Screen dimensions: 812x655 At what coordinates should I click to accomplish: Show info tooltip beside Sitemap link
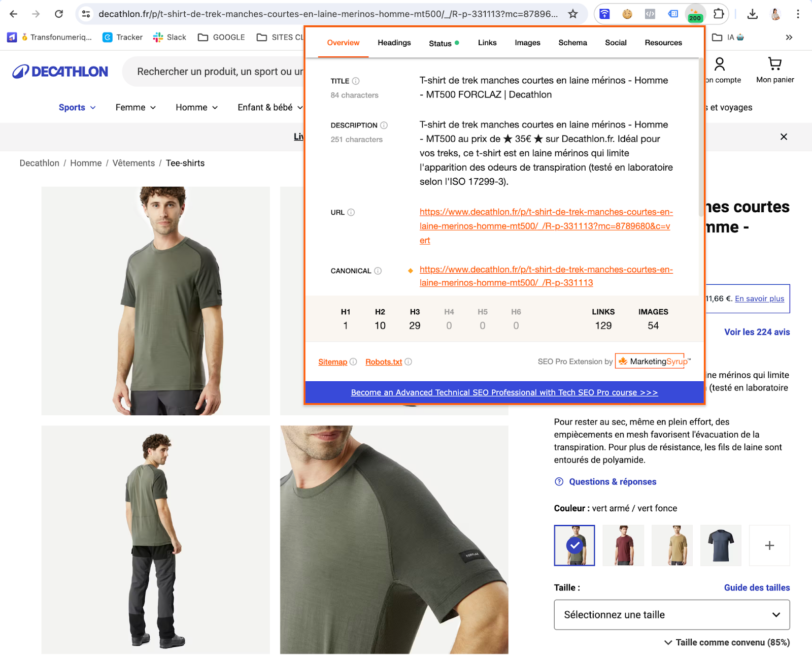coord(353,362)
